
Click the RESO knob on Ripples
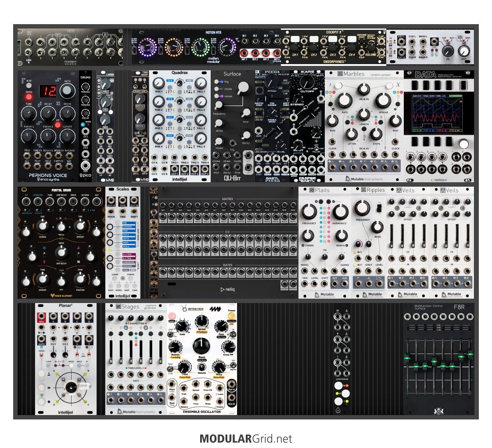[x=377, y=227]
